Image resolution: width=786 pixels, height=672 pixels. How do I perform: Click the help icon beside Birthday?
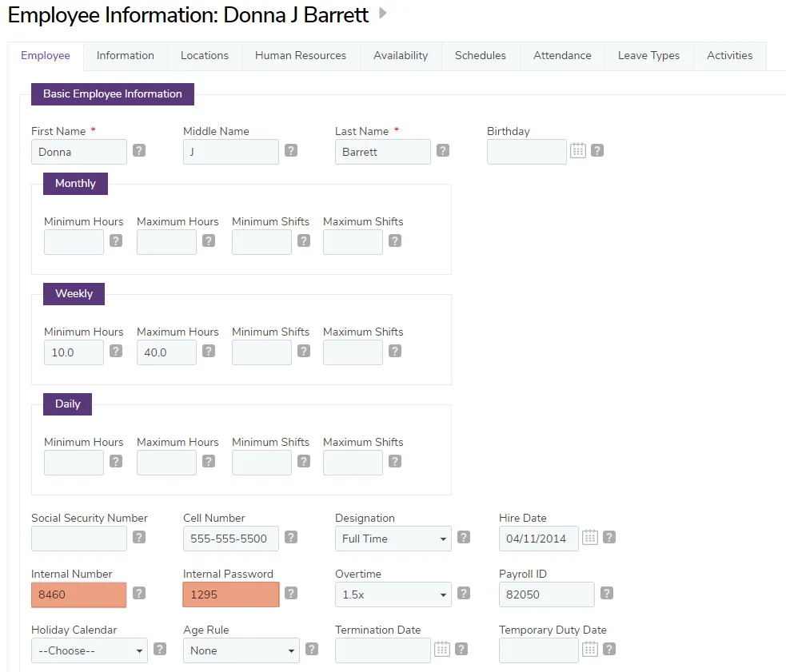pos(597,150)
